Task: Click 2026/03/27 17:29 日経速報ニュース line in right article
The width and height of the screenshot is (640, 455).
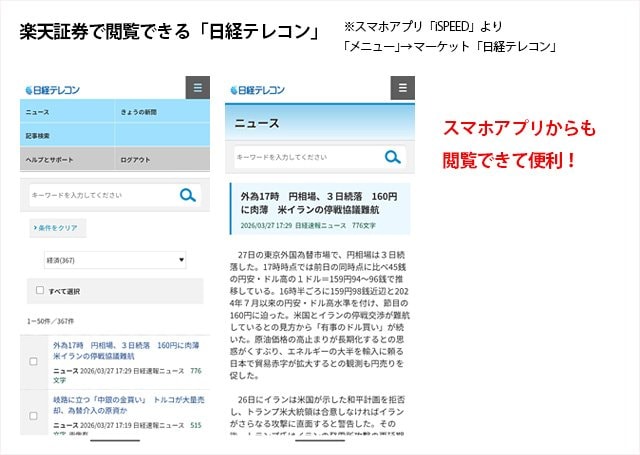Action: click(308, 225)
